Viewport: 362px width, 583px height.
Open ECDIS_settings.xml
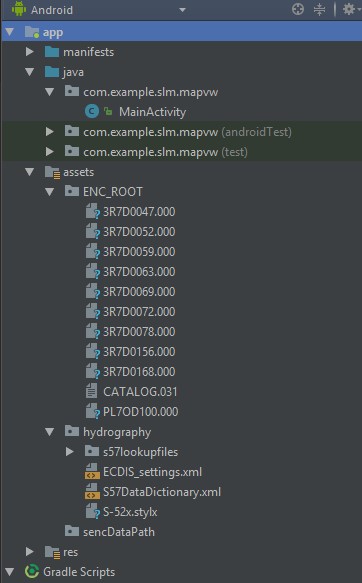[x=152, y=472]
